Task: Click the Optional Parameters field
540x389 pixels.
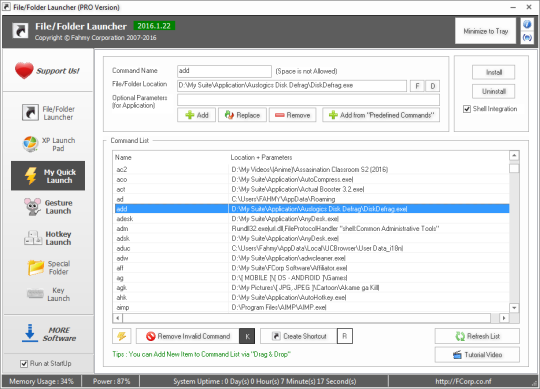Action: coord(308,100)
